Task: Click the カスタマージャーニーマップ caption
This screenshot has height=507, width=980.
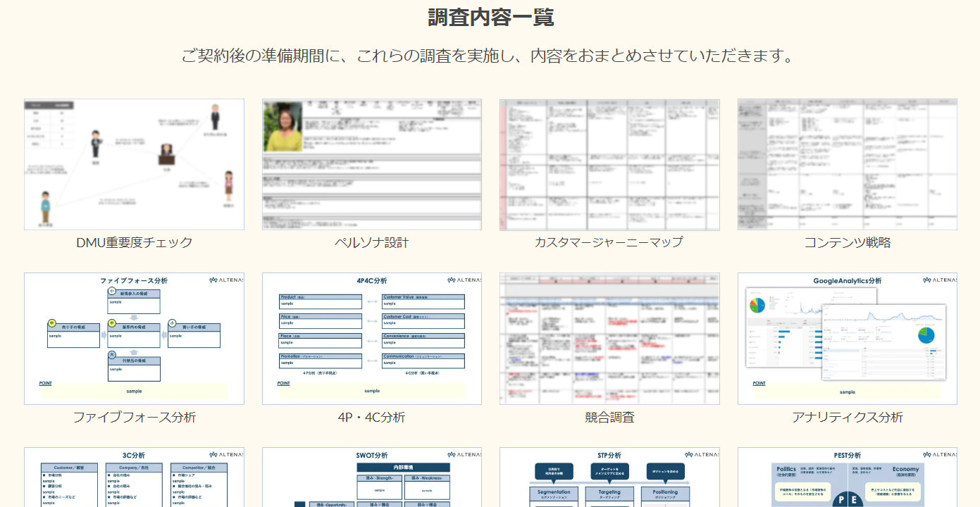Action: [x=609, y=242]
